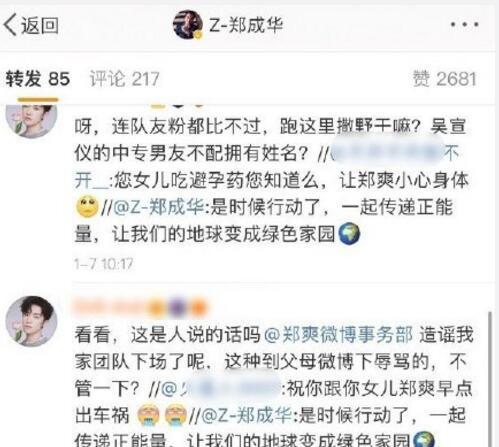The image size is (499, 447).
Task: Tap the Z-郑成华 title text in header
Action: tap(246, 25)
